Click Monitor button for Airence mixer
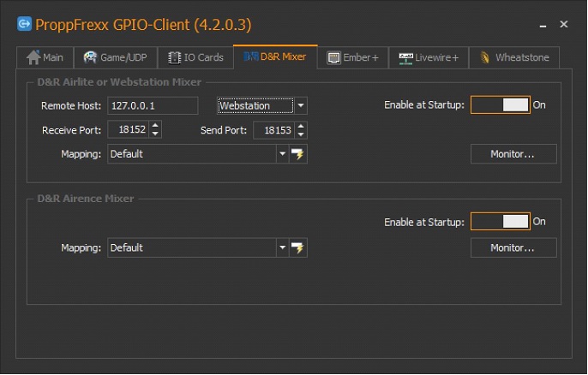Screen dimensions: 588x375 pos(513,248)
